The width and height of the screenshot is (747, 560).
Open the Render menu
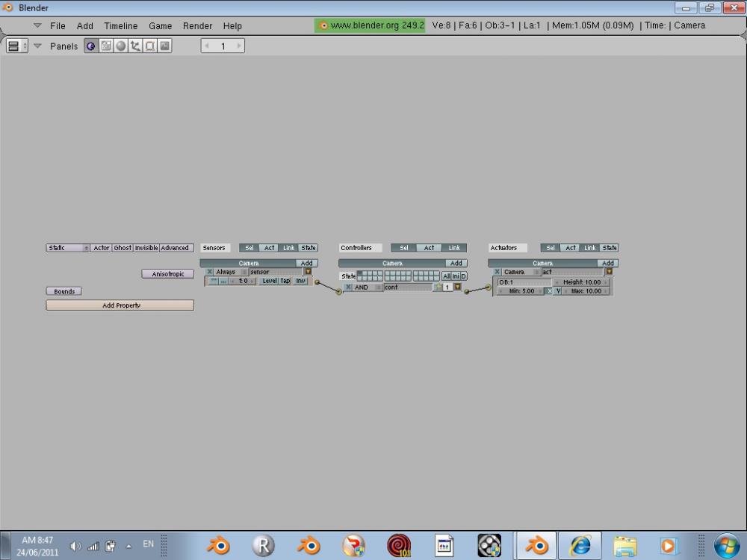click(198, 25)
